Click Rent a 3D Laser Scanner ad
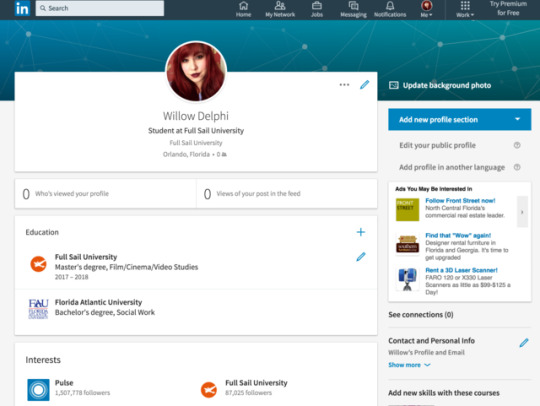The width and height of the screenshot is (540, 406). point(461,270)
